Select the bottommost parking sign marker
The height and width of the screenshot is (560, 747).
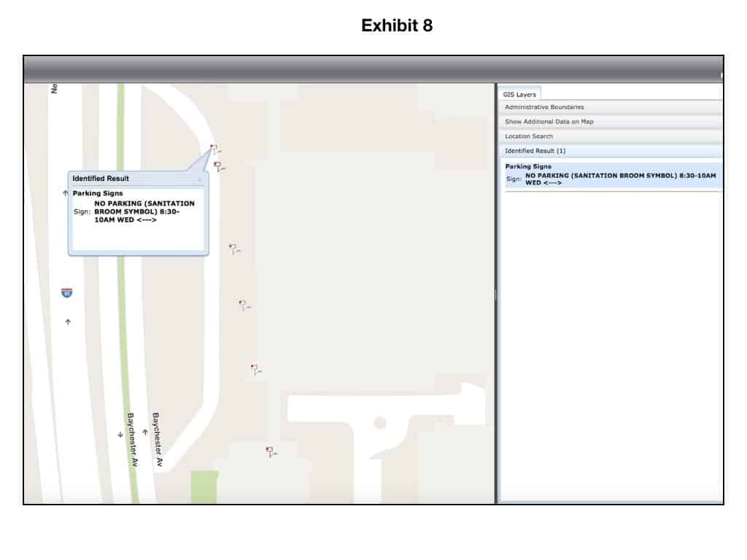click(270, 451)
